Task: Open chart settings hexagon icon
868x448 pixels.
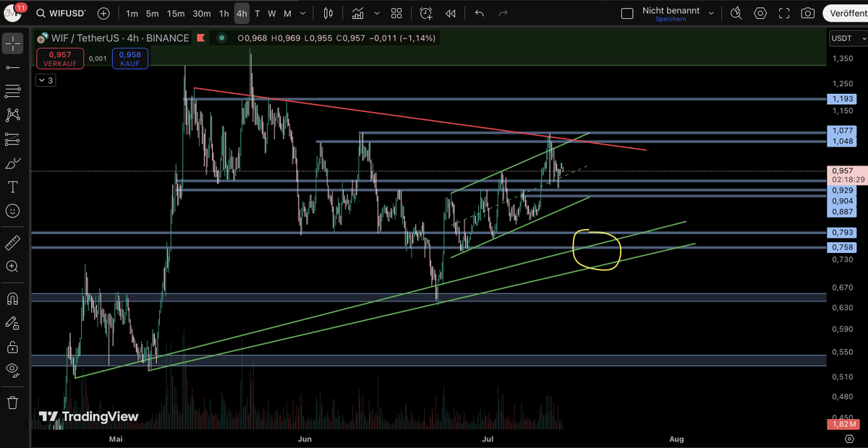Action: point(759,13)
